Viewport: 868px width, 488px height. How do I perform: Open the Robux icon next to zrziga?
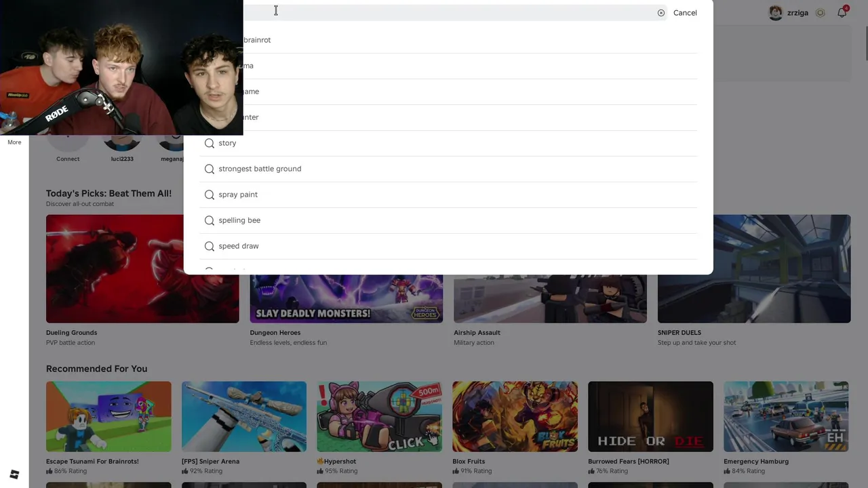821,13
